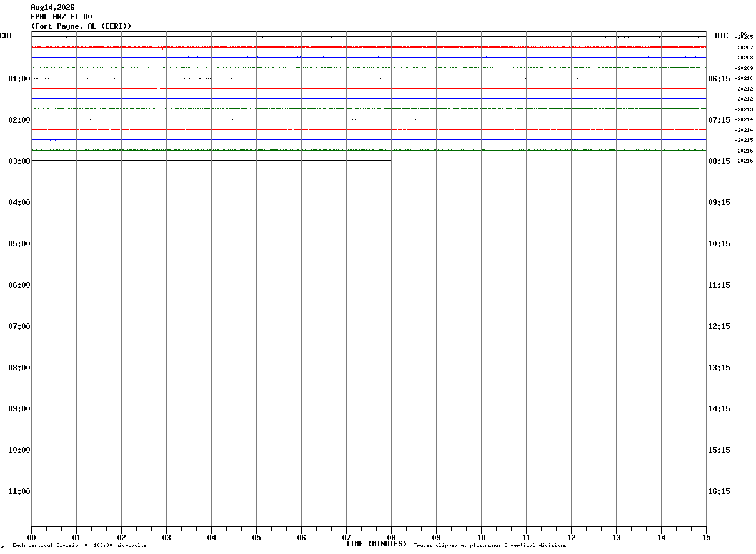Click the -20205 DC offset value

[x=744, y=37]
